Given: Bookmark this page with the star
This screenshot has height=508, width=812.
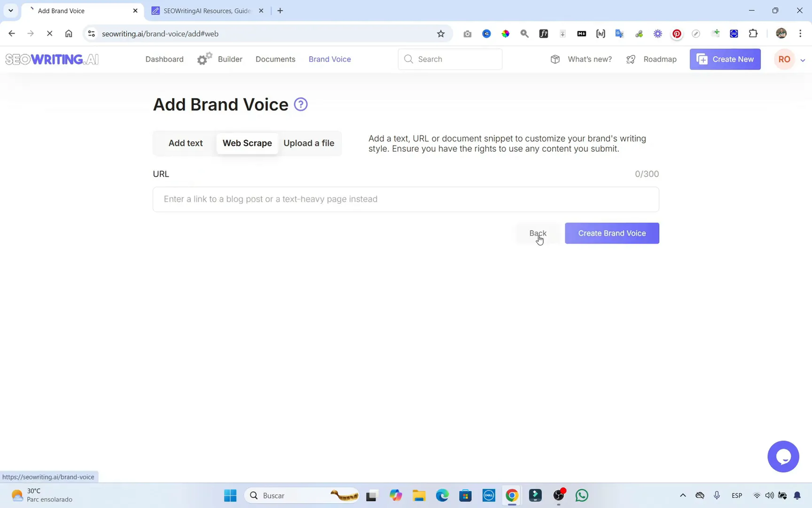Looking at the screenshot, I should (x=441, y=34).
